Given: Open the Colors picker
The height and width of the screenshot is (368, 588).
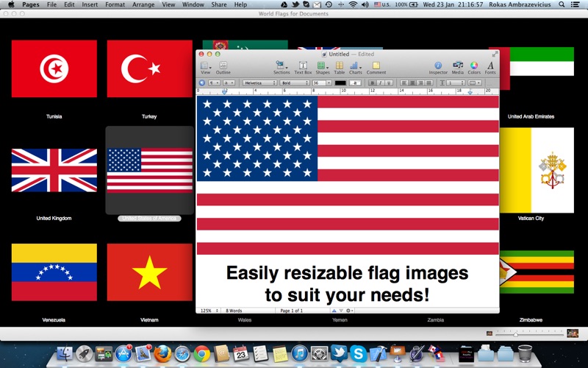Looking at the screenshot, I should tap(474, 68).
